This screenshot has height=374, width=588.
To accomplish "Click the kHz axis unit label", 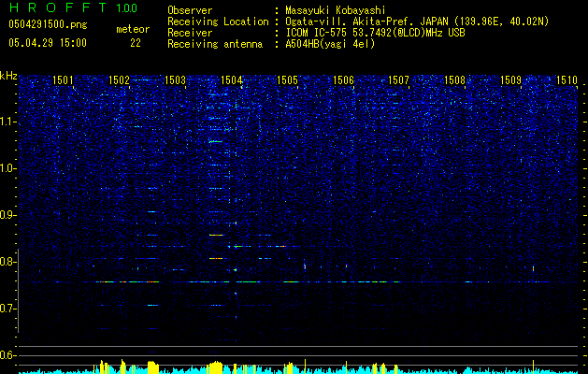I will pyautogui.click(x=8, y=76).
